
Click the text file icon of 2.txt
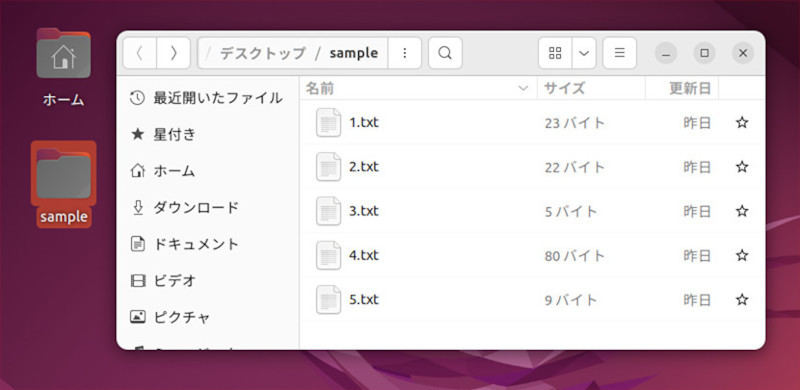click(x=329, y=167)
